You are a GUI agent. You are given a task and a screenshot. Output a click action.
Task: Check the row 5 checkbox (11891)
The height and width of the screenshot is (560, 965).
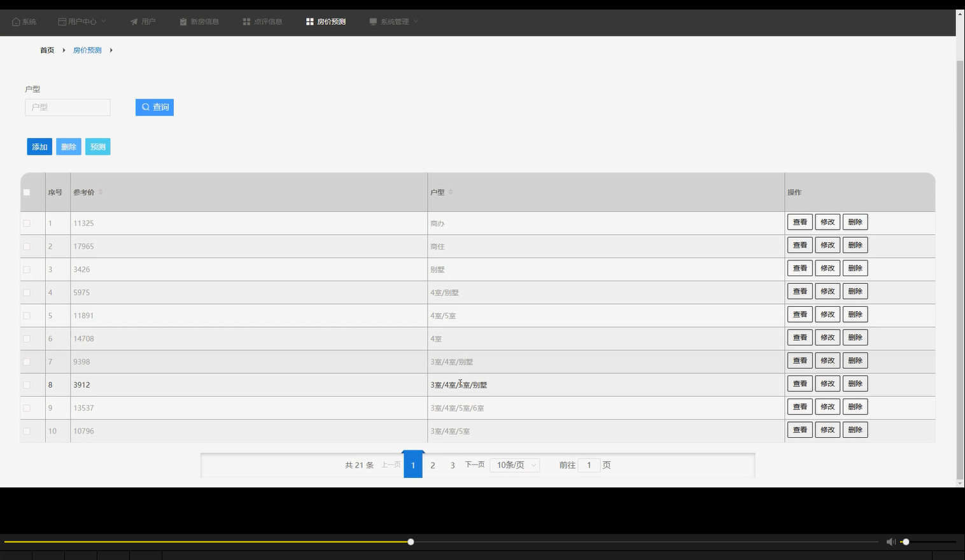tap(27, 316)
